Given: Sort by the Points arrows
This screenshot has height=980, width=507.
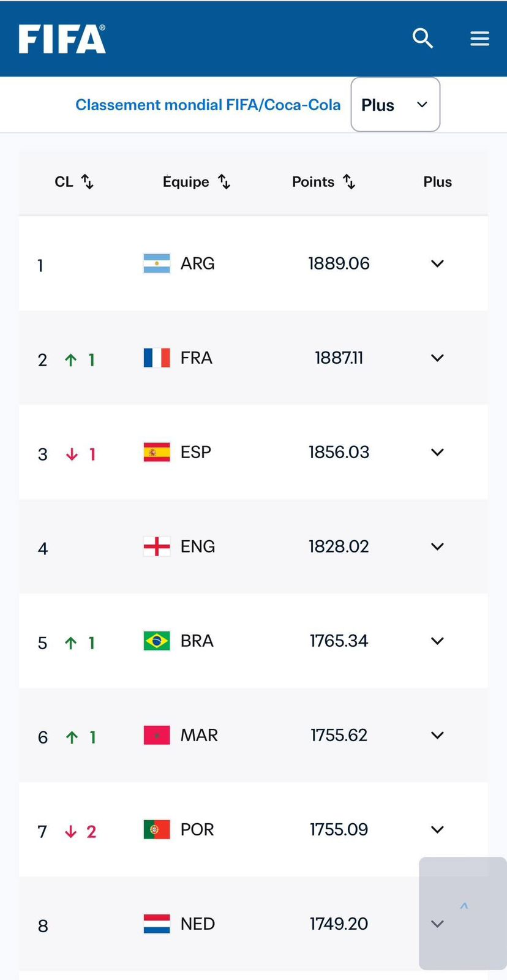Looking at the screenshot, I should [x=349, y=181].
